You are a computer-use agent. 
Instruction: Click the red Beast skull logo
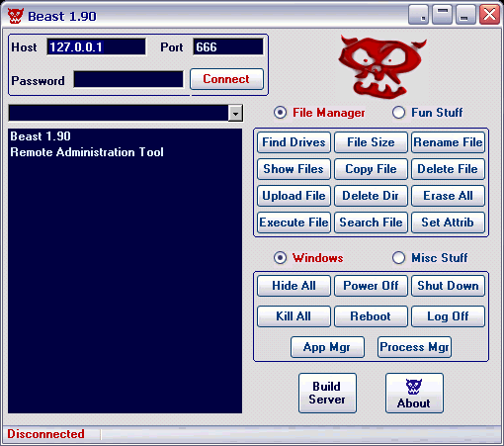pyautogui.click(x=382, y=67)
